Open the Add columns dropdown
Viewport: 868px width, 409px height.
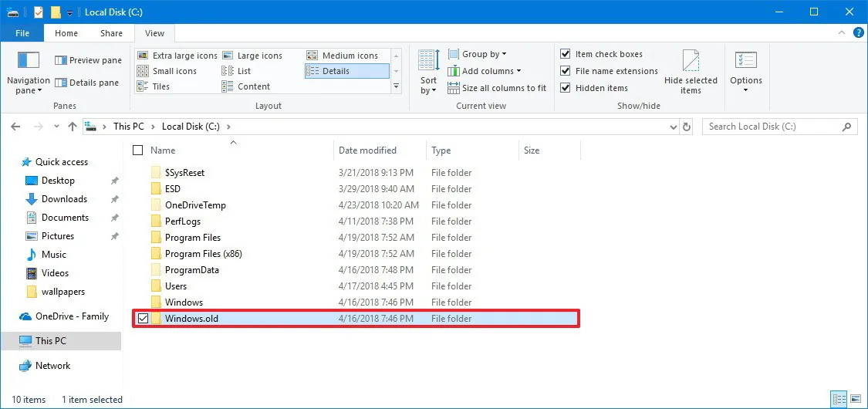coord(485,71)
